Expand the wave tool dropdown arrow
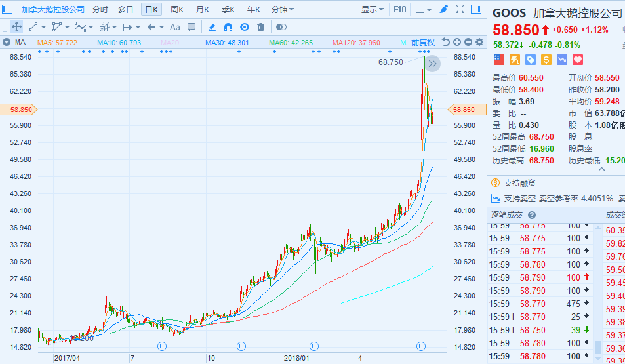 91,27
